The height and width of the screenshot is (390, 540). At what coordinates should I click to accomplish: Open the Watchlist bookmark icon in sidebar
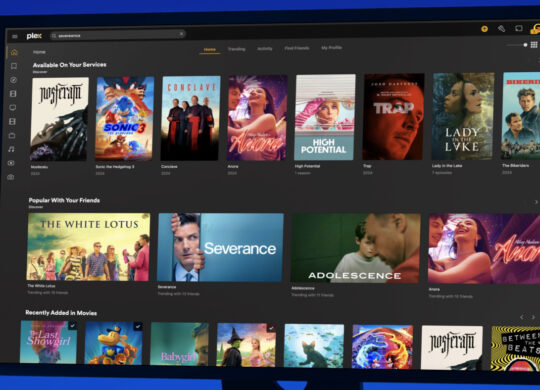tap(14, 66)
